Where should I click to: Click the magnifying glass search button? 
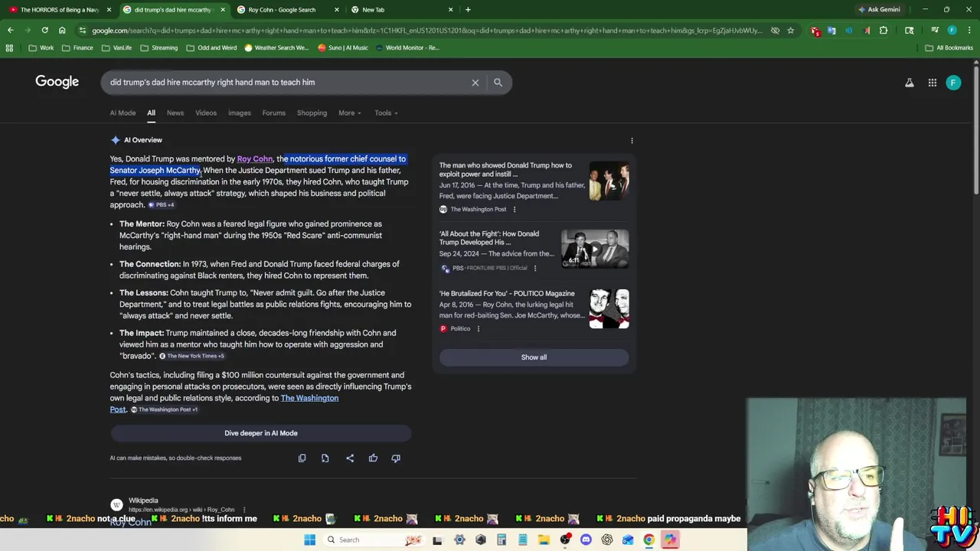point(498,82)
